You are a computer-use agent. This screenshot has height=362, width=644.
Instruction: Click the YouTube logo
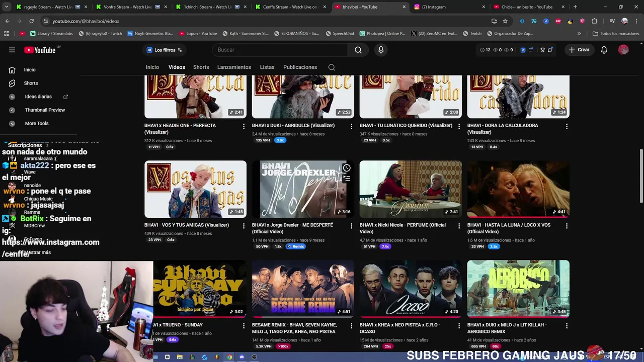click(x=40, y=50)
